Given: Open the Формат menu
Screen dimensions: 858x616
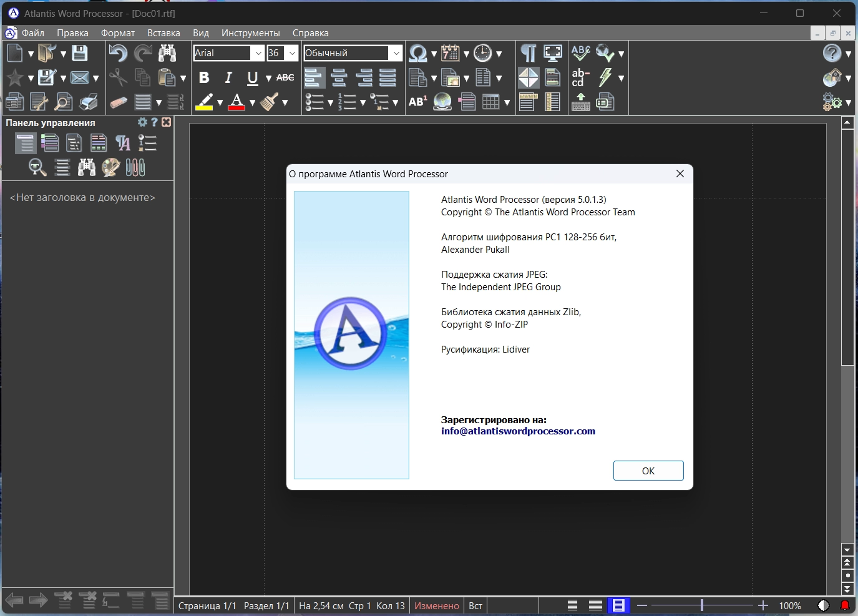Looking at the screenshot, I should point(118,33).
